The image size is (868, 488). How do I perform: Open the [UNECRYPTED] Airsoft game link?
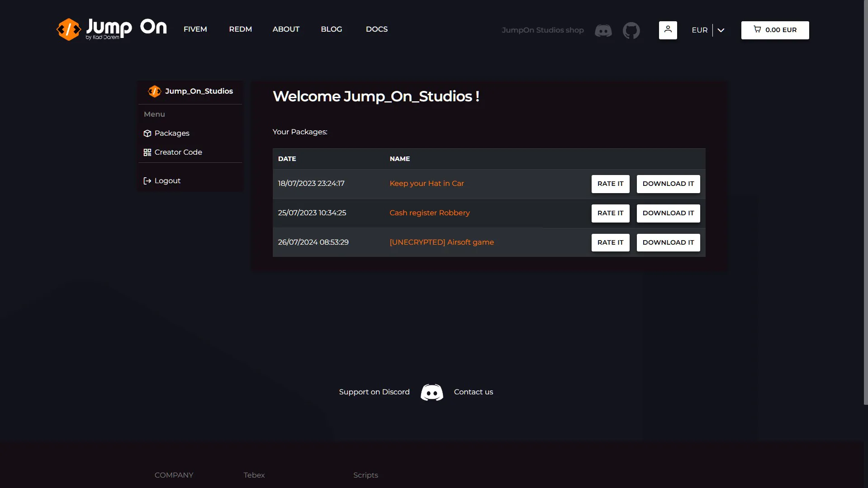coord(441,242)
